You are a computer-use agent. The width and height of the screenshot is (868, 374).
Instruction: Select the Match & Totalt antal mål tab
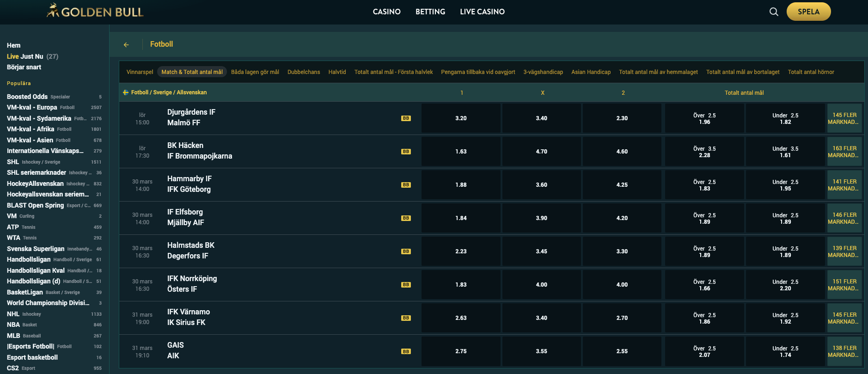(x=192, y=72)
